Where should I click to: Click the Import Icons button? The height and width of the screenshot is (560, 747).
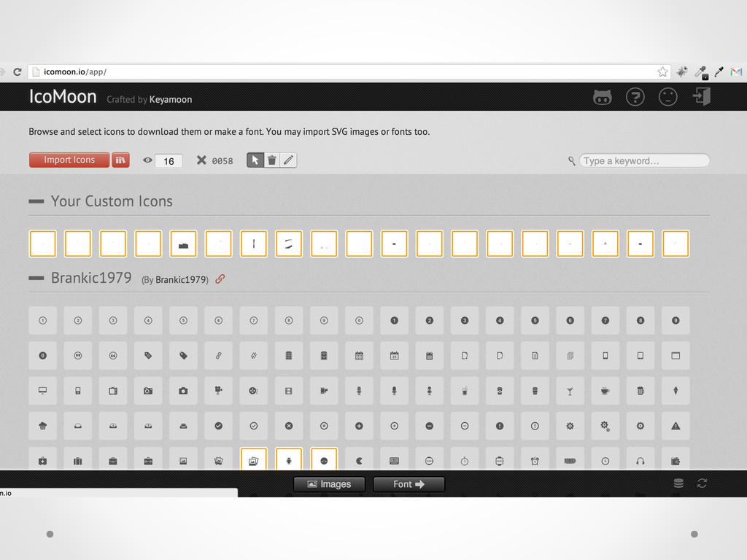point(69,160)
